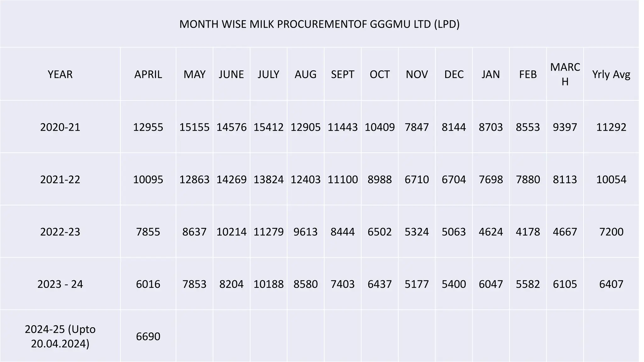Viewport: 644px width, 362px height.
Task: Click the 2022-23 row label
Action: click(60, 232)
